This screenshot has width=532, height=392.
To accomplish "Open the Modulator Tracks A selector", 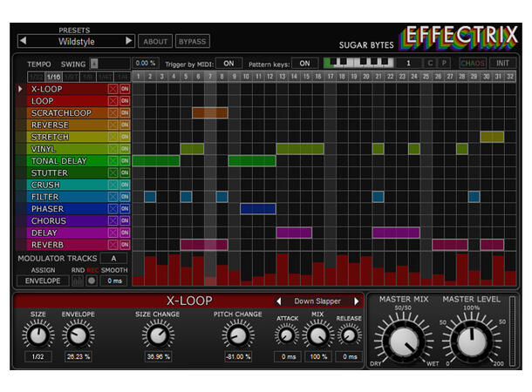I will point(113,258).
